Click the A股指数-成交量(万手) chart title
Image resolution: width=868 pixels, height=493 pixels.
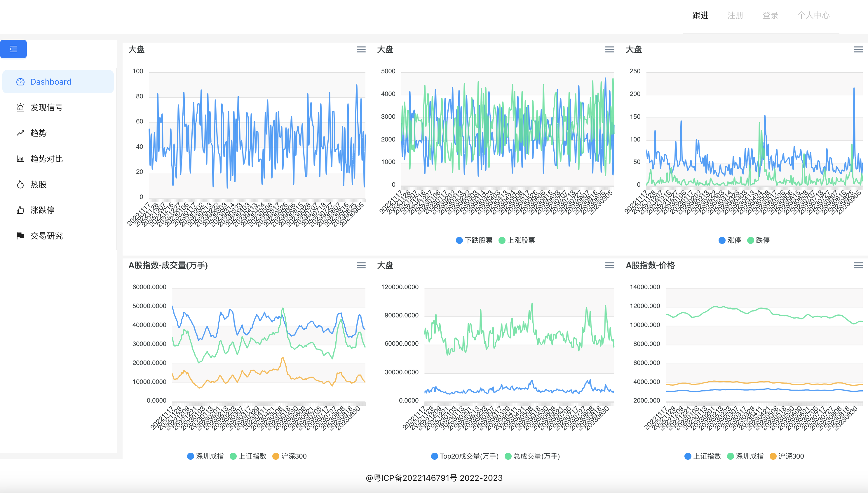coord(168,265)
